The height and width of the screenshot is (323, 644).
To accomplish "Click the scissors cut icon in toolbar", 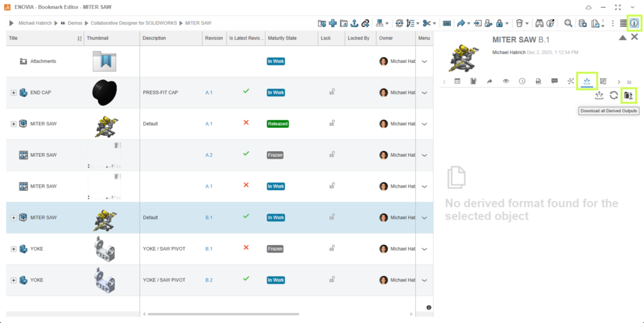I will point(427,23).
